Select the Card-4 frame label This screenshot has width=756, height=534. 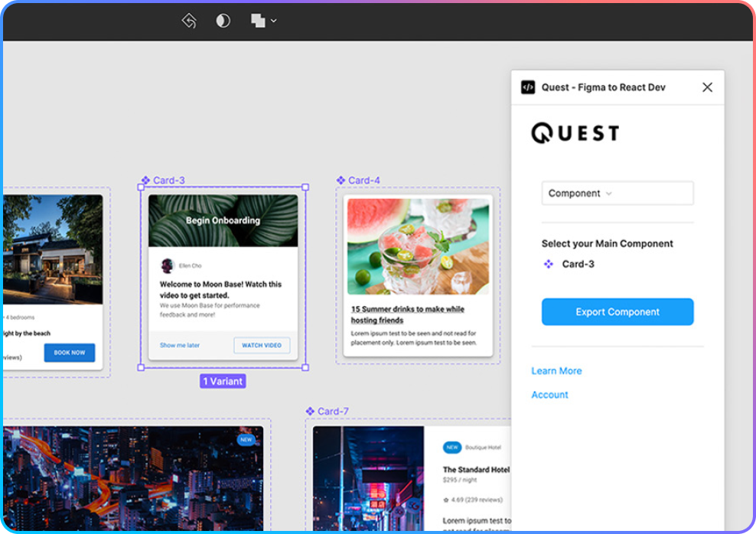click(364, 181)
